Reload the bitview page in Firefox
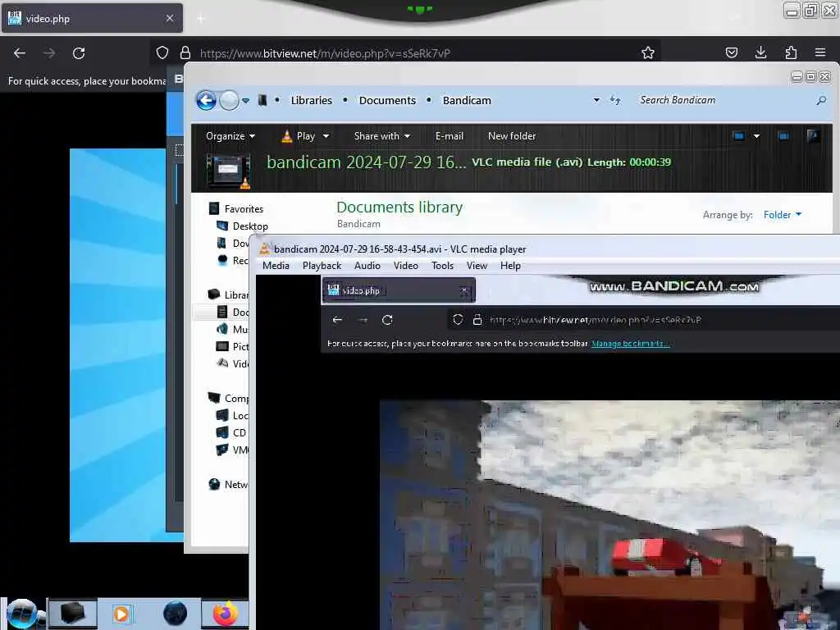Viewport: 840px width, 630px height. 79,53
